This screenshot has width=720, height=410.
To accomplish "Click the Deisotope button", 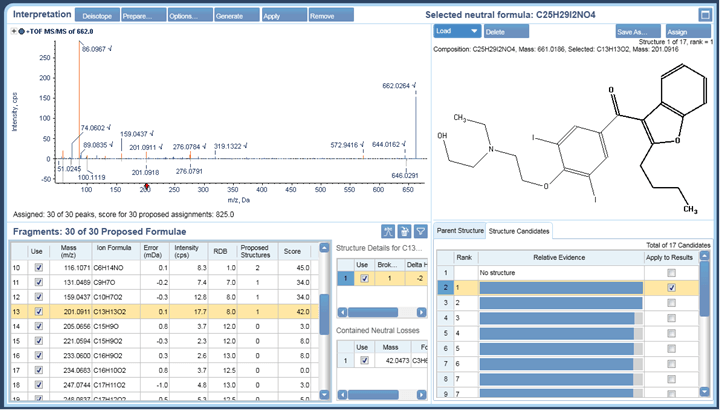I will [x=96, y=16].
